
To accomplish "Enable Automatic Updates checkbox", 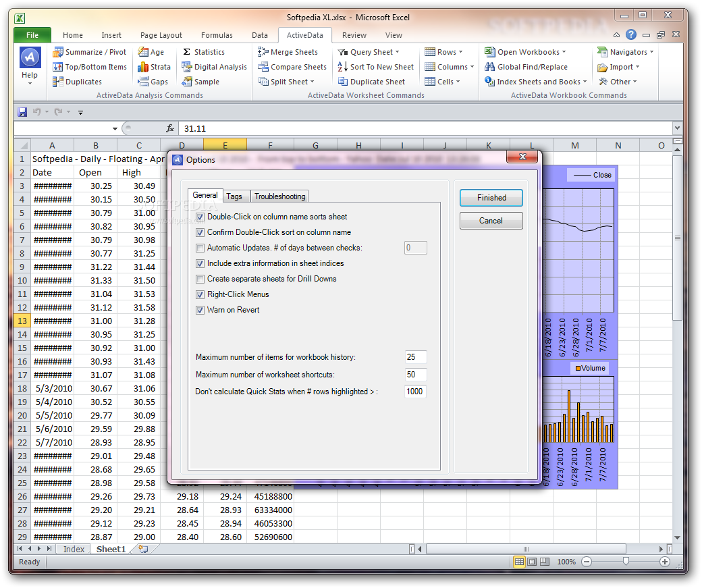I will click(200, 248).
